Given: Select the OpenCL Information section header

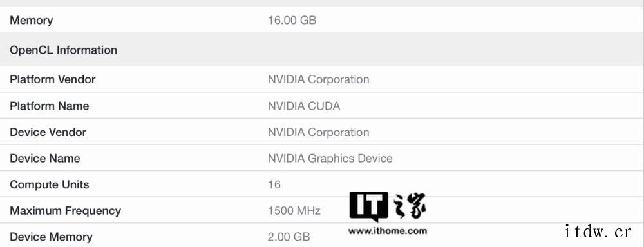Looking at the screenshot, I should point(63,50).
